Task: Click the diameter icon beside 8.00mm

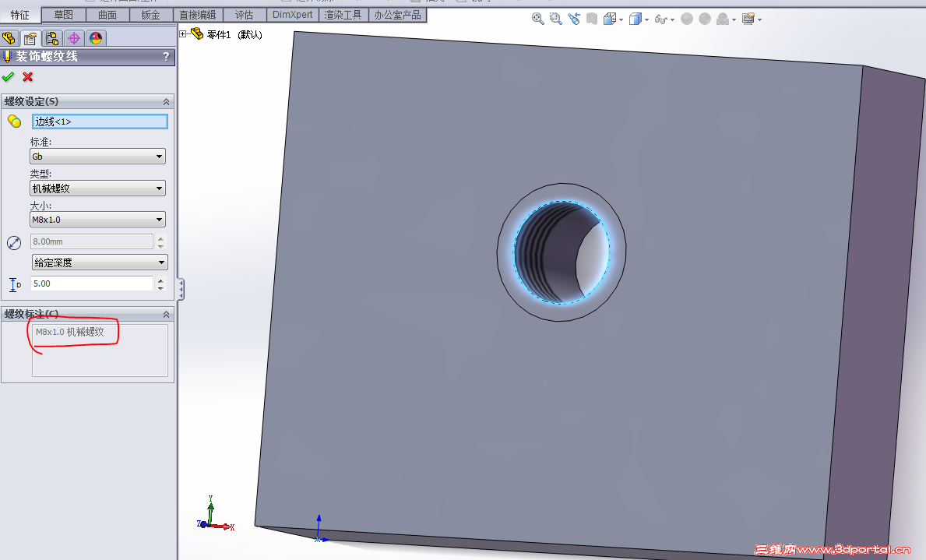Action: [13, 242]
